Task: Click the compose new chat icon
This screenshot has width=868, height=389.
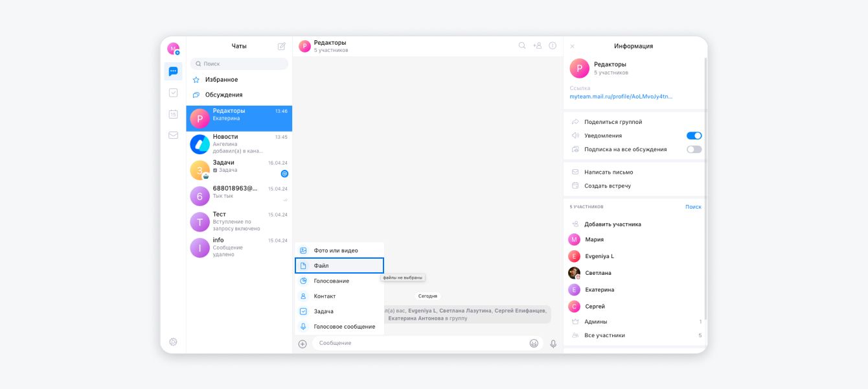Action: tap(281, 46)
